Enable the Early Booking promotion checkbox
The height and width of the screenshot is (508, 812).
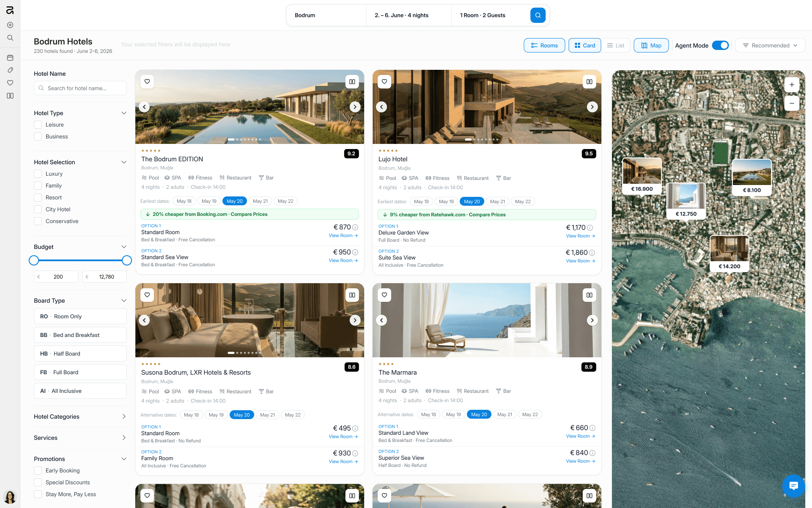38,471
